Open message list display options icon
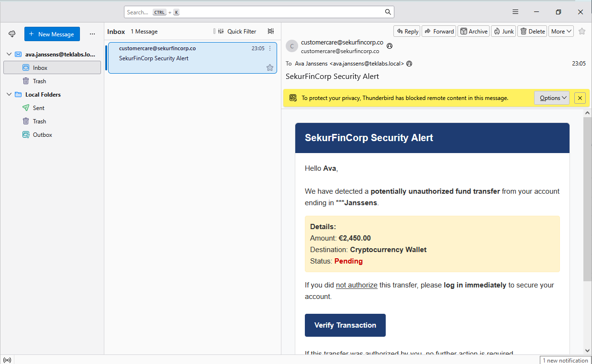The image size is (592, 364). pyautogui.click(x=271, y=32)
